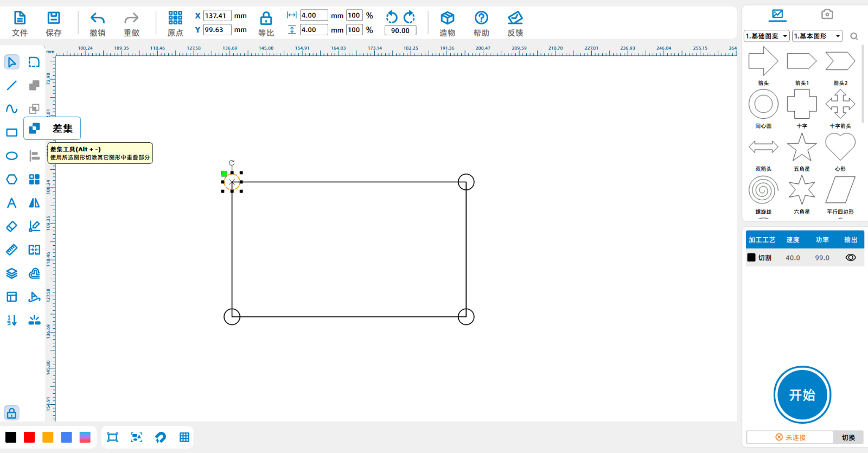Select the rectangle drawing tool
Screen dimensions: 868x453
click(x=11, y=132)
